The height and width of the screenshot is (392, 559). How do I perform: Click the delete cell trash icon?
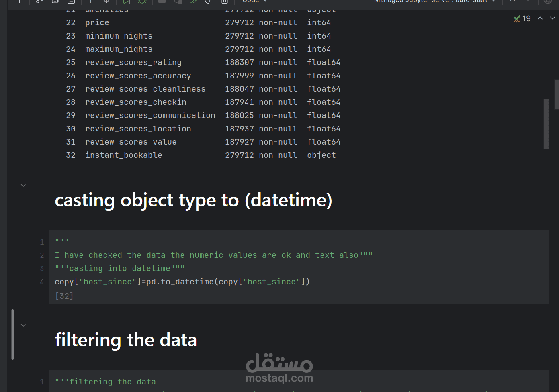225,2
